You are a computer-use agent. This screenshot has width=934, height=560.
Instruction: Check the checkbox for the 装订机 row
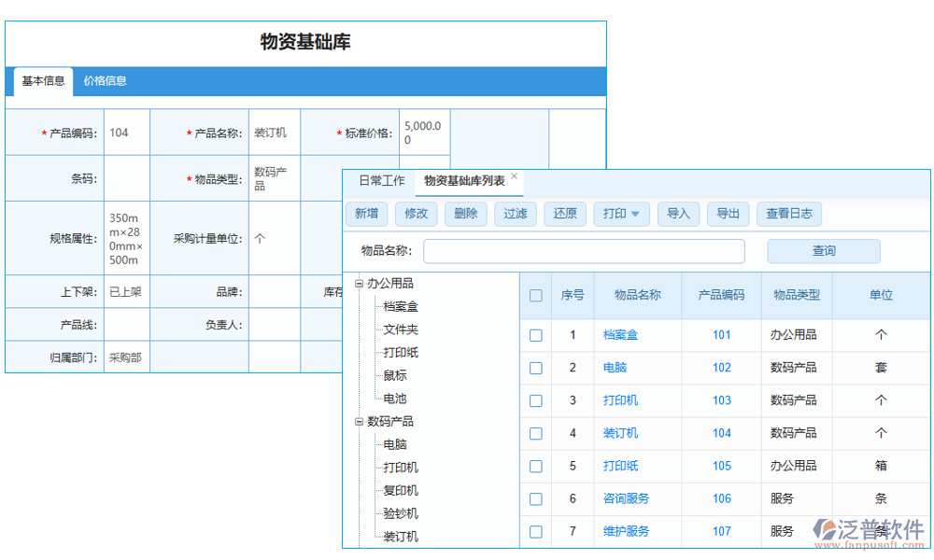(x=535, y=433)
